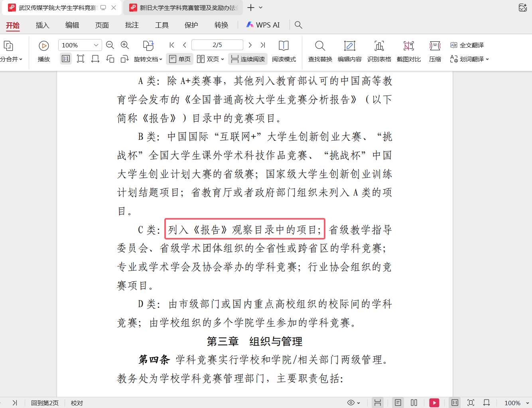Screen dimensions: 532x408
Task: Click Recognize Table (识别表格) tool
Action: point(379,52)
